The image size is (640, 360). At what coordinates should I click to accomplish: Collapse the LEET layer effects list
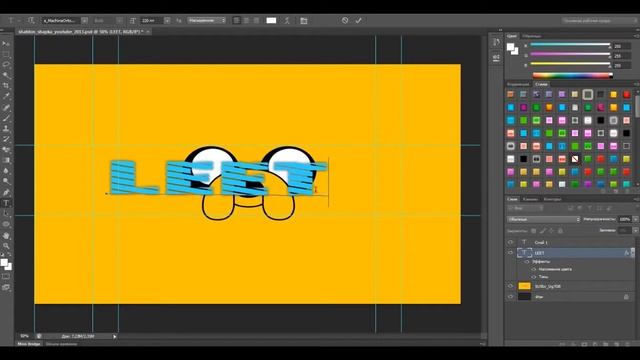tap(632, 253)
